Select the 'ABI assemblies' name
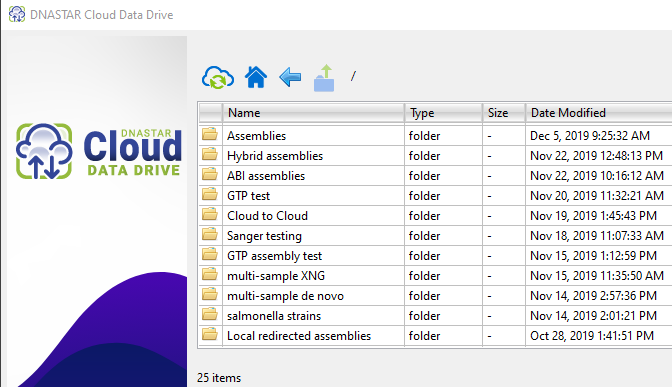Viewport: 672px width, 387px height. pyautogui.click(x=266, y=176)
